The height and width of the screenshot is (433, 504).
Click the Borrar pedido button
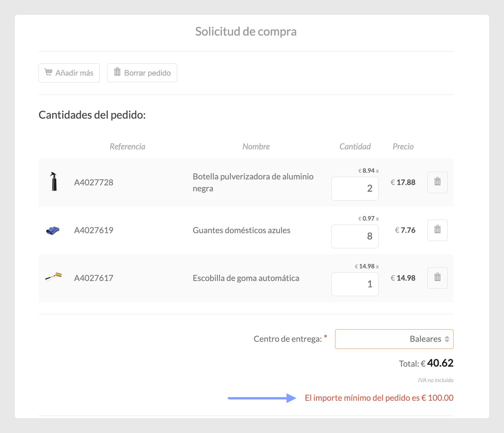click(x=142, y=73)
